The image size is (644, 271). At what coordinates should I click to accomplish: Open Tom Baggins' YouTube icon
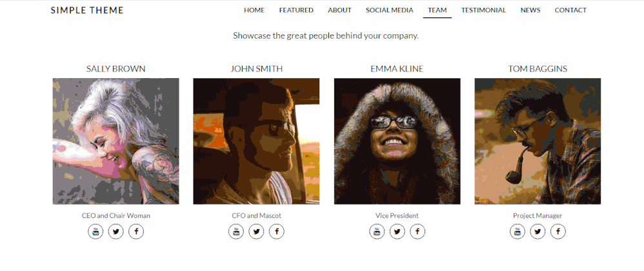pyautogui.click(x=518, y=232)
